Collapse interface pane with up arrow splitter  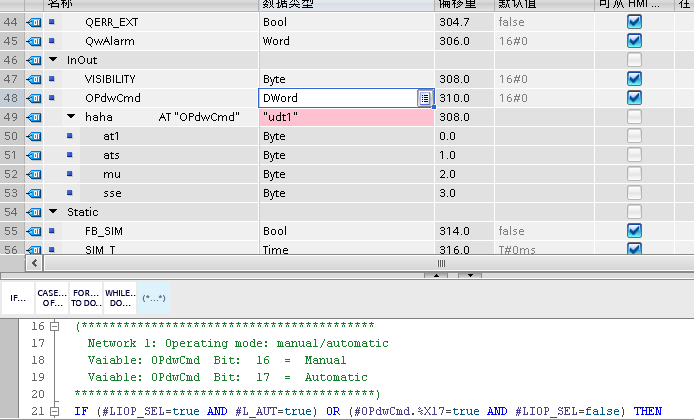436,275
